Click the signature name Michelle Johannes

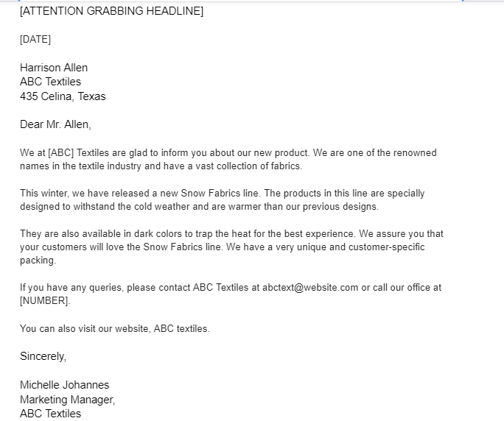pos(65,385)
